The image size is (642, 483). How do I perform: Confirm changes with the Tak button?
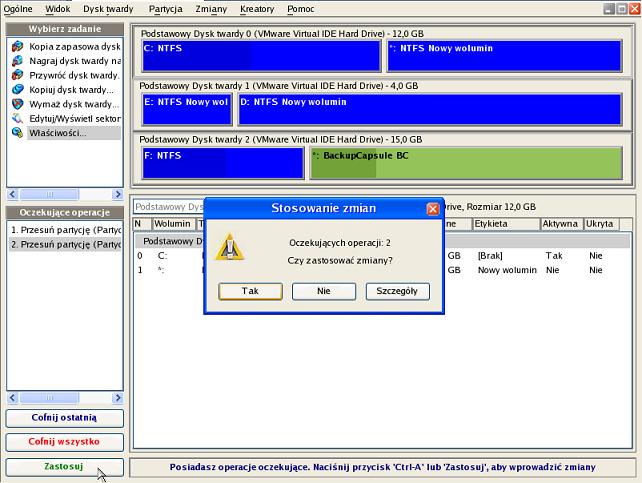pos(250,291)
